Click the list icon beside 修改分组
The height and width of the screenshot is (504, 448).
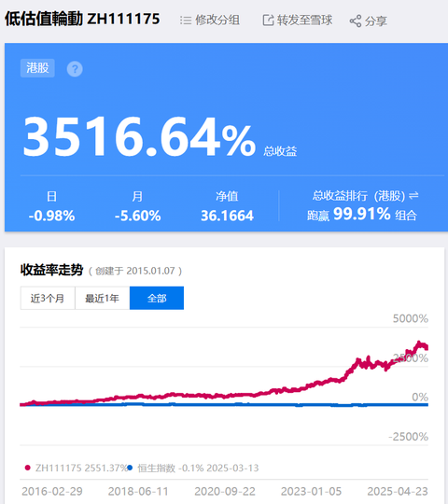pos(186,21)
